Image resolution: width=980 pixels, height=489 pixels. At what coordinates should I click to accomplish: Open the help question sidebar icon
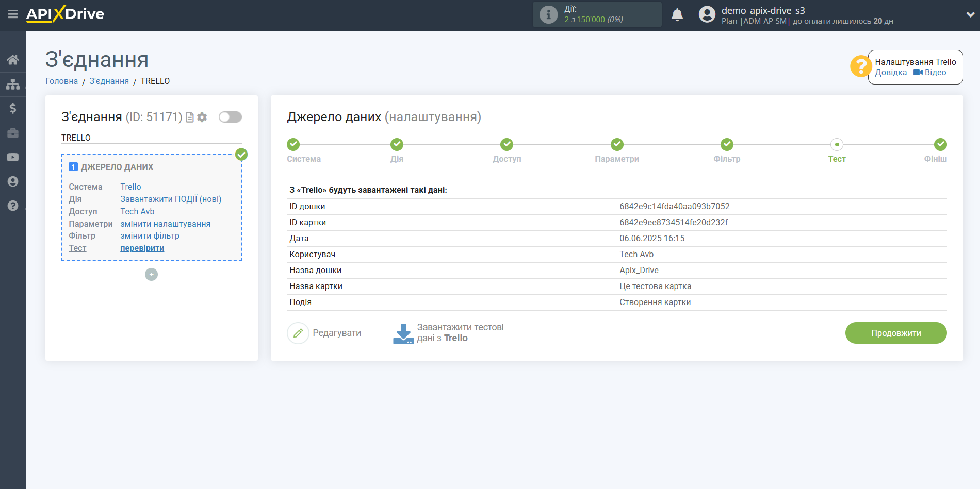[13, 206]
